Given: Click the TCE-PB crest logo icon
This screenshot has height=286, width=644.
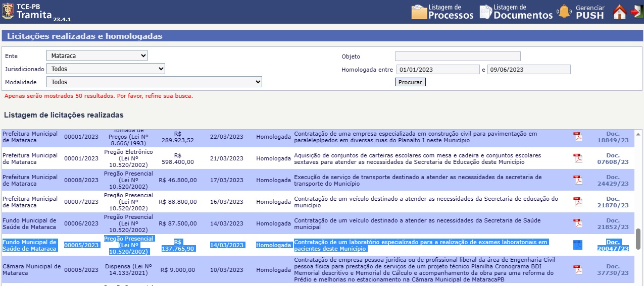Looking at the screenshot, I should pyautogui.click(x=8, y=11).
